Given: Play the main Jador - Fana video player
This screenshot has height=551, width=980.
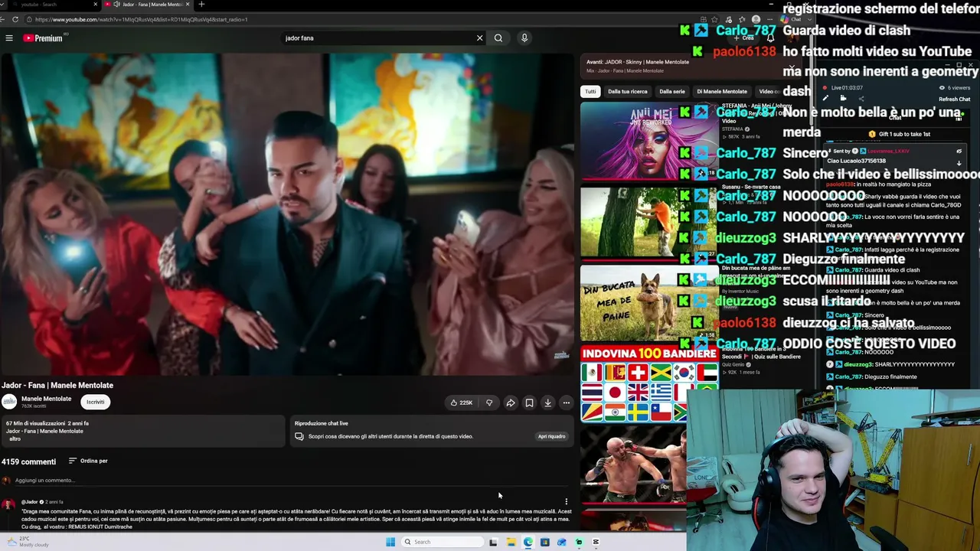Looking at the screenshot, I should pyautogui.click(x=287, y=214).
